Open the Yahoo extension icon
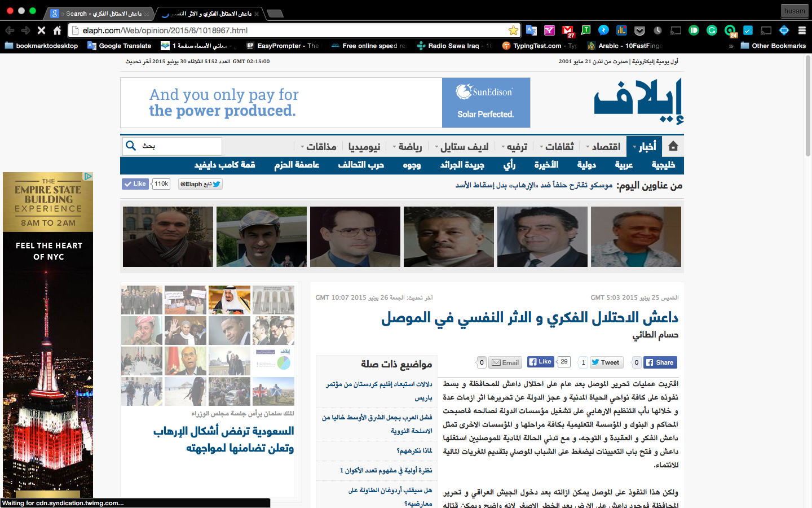 click(x=549, y=30)
